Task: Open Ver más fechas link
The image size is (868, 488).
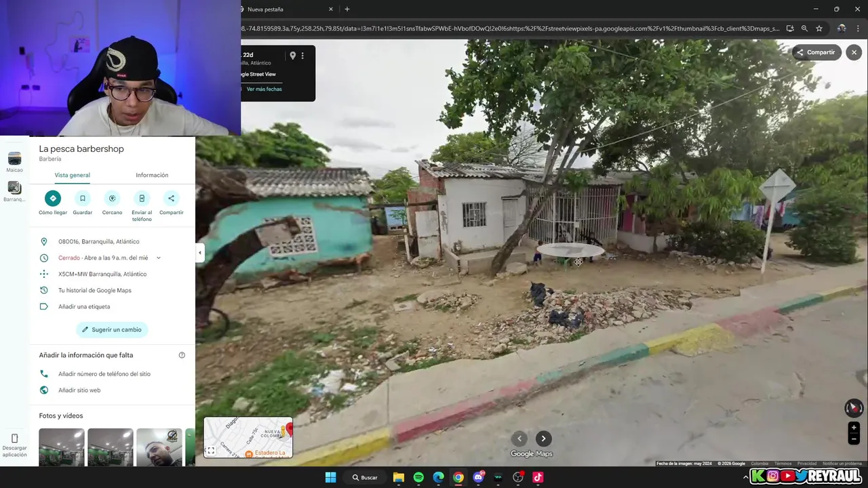Action: 264,89
